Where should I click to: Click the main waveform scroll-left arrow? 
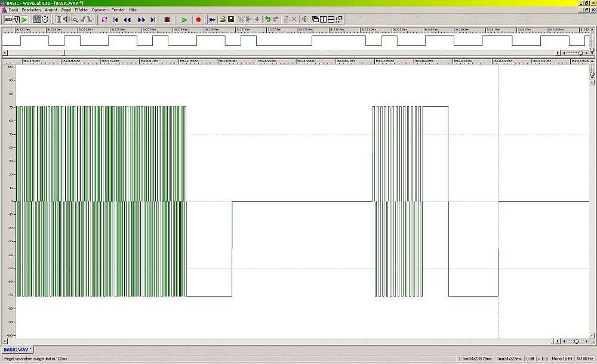[5, 341]
